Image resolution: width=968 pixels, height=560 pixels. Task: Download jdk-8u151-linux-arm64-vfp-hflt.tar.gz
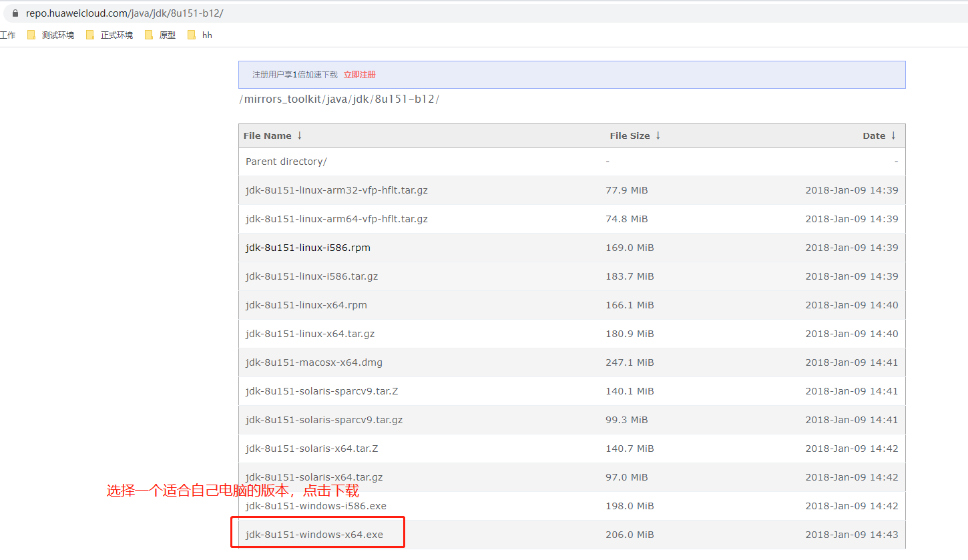336,219
